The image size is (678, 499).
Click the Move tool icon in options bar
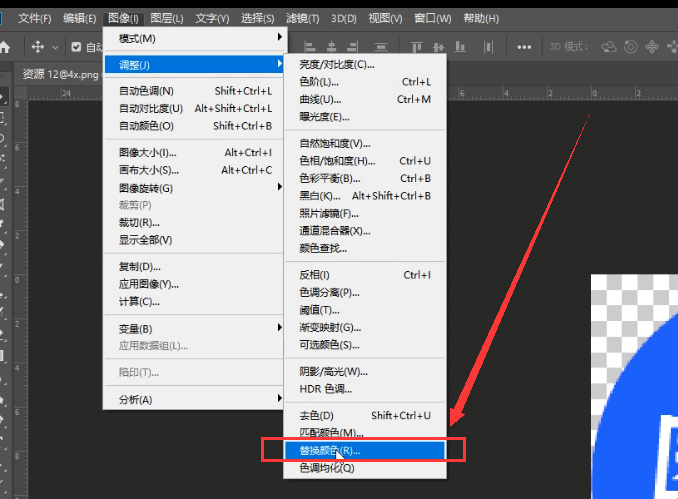[38, 47]
